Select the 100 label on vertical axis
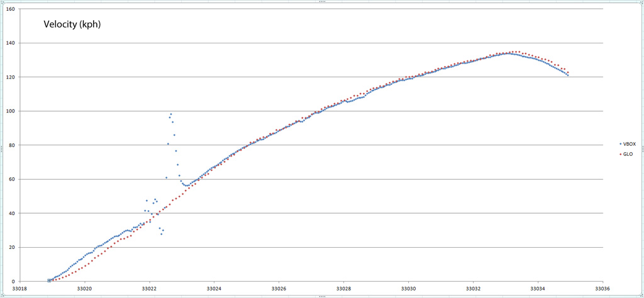The image size is (644, 298). 11,111
